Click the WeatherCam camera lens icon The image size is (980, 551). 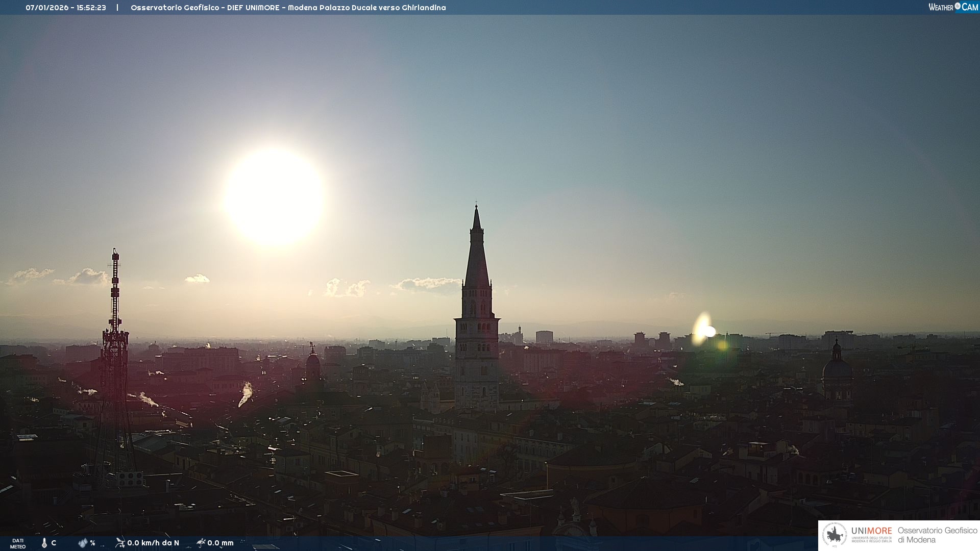click(x=958, y=6)
